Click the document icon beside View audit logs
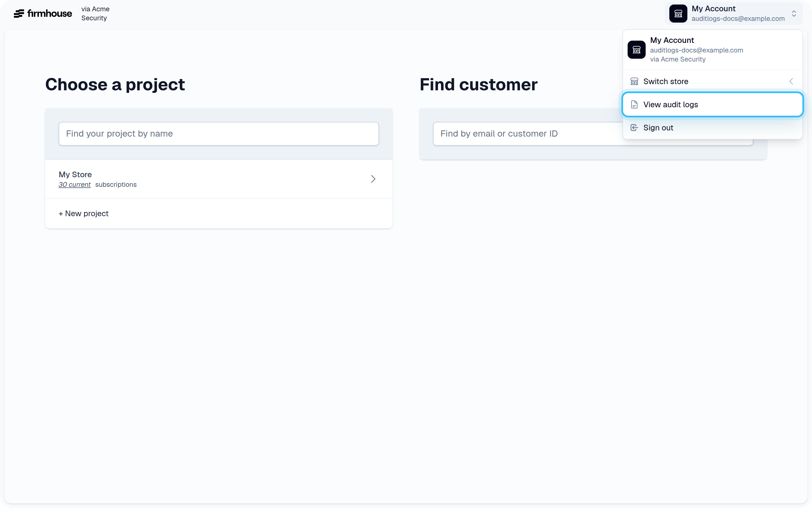Viewport: 812px width, 508px height. click(634, 104)
